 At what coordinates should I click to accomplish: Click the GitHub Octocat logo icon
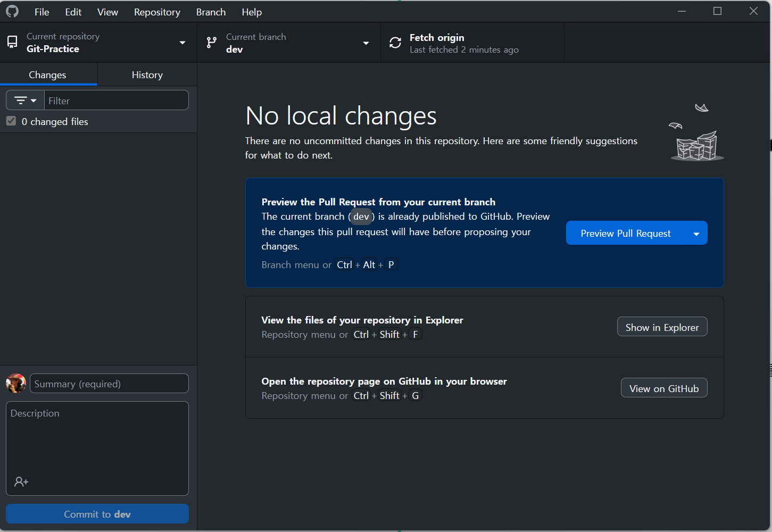(x=12, y=11)
